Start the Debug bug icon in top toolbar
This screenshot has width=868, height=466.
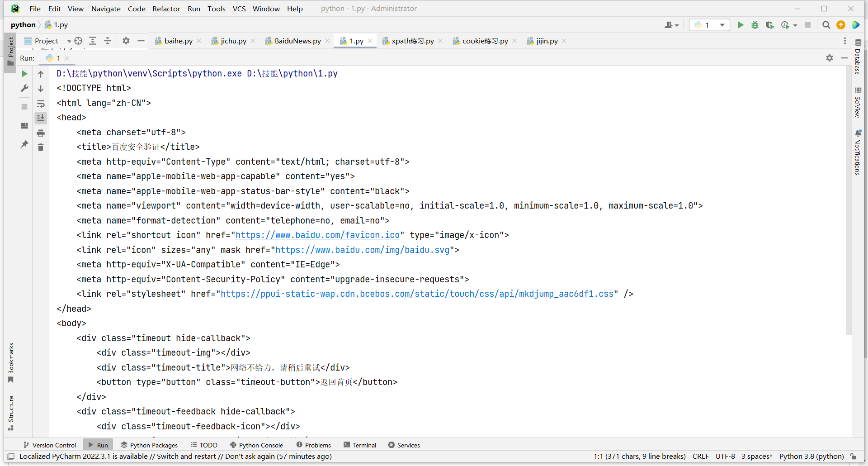(755, 25)
